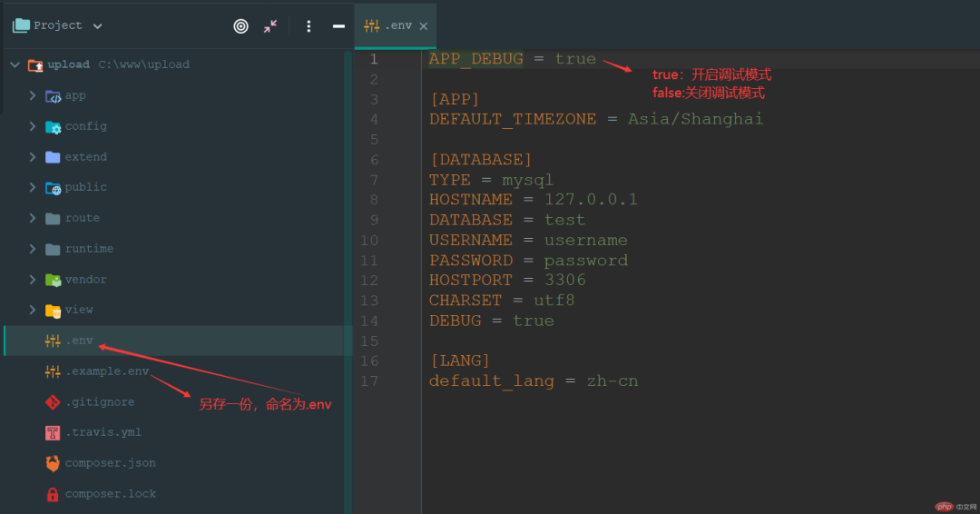Expand the route folder
The width and height of the screenshot is (980, 514).
[x=33, y=218]
